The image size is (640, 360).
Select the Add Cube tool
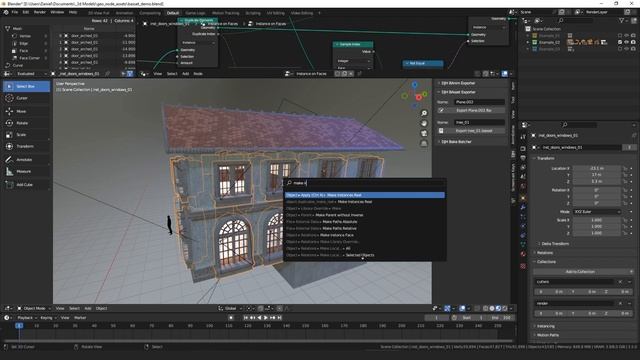(27, 184)
